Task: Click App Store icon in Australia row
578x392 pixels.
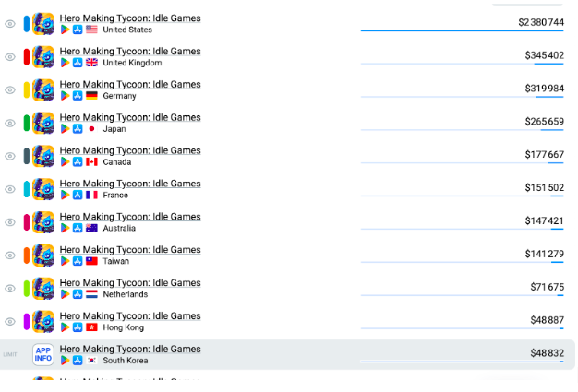Action: pos(78,228)
